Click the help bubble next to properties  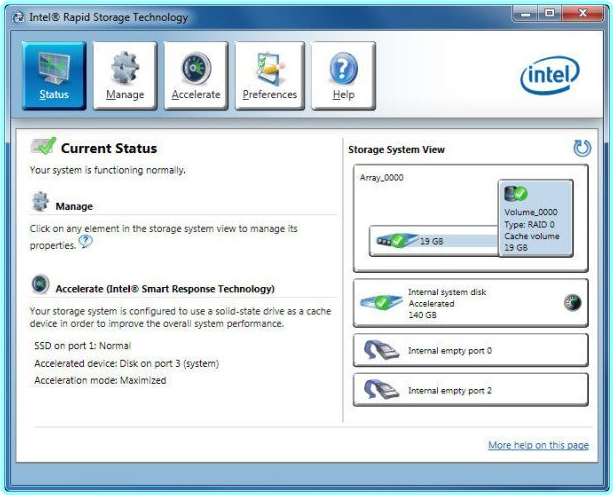click(x=86, y=242)
